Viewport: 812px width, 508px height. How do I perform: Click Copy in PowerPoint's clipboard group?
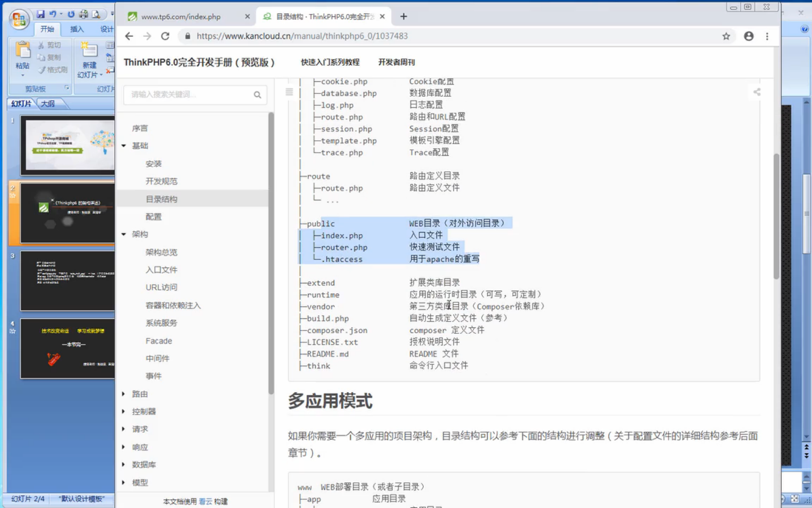(49, 57)
